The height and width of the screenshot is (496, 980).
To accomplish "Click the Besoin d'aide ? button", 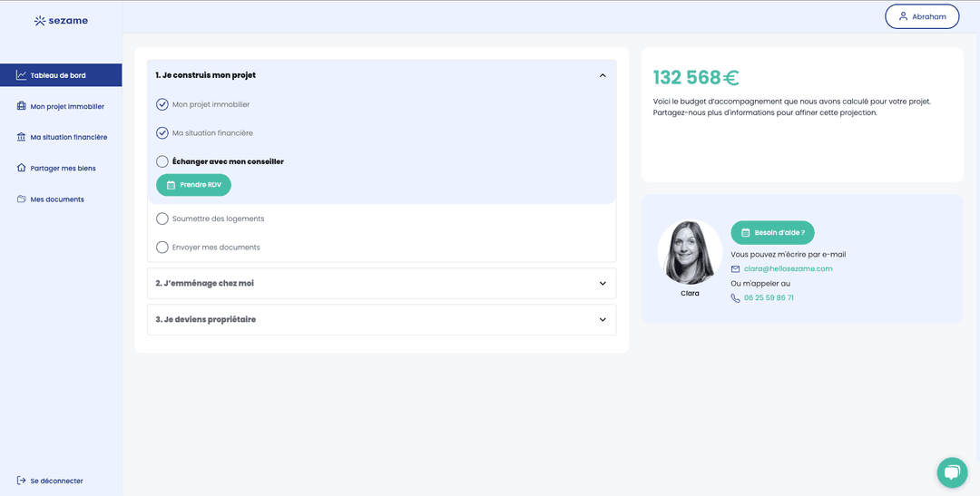I will 772,232.
